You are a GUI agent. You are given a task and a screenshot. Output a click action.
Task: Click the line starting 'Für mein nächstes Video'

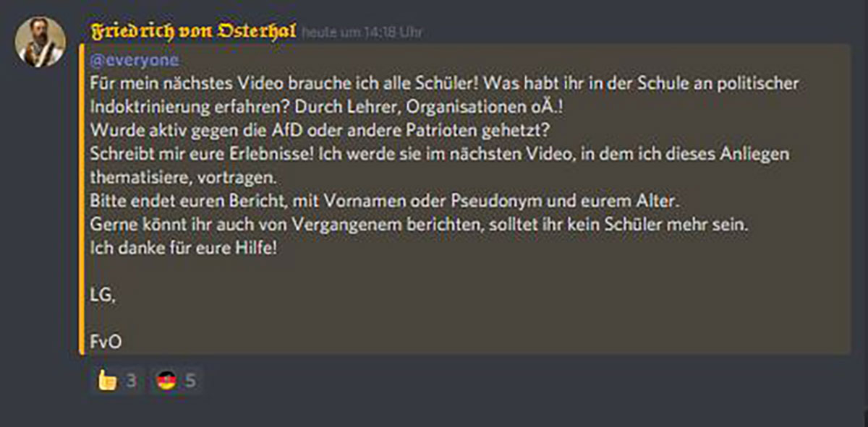click(x=445, y=83)
